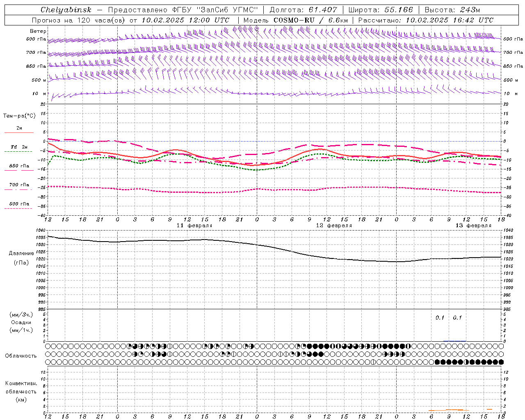Click the '500 м' wind level label on left

click(x=39, y=80)
